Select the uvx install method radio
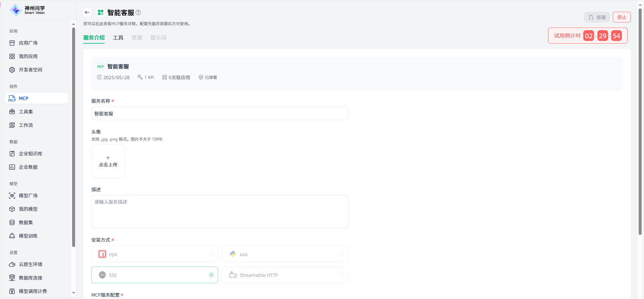The width and height of the screenshot is (644, 299). point(342,254)
